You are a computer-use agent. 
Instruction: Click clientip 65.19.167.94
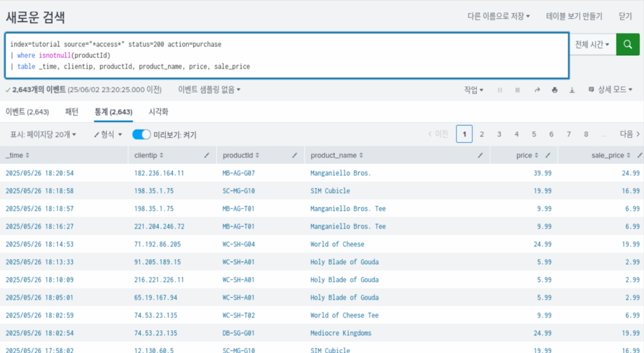pos(156,298)
